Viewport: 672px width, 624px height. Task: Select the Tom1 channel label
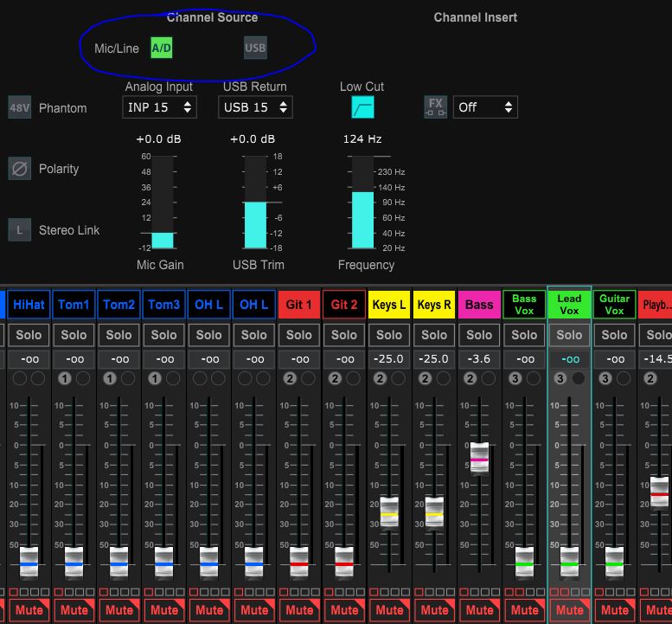[74, 305]
